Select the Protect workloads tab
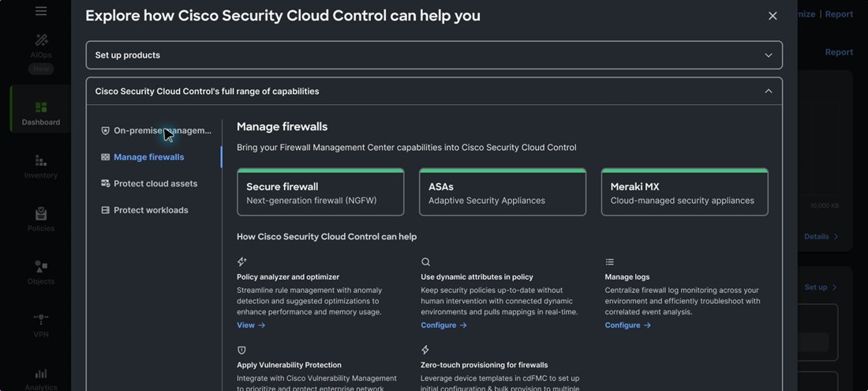 (x=144, y=210)
